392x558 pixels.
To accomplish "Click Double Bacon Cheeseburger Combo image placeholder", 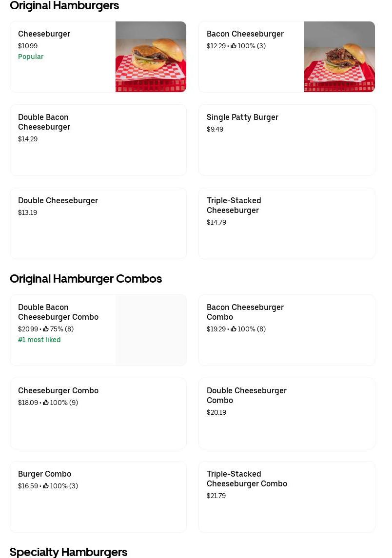I will [151, 330].
